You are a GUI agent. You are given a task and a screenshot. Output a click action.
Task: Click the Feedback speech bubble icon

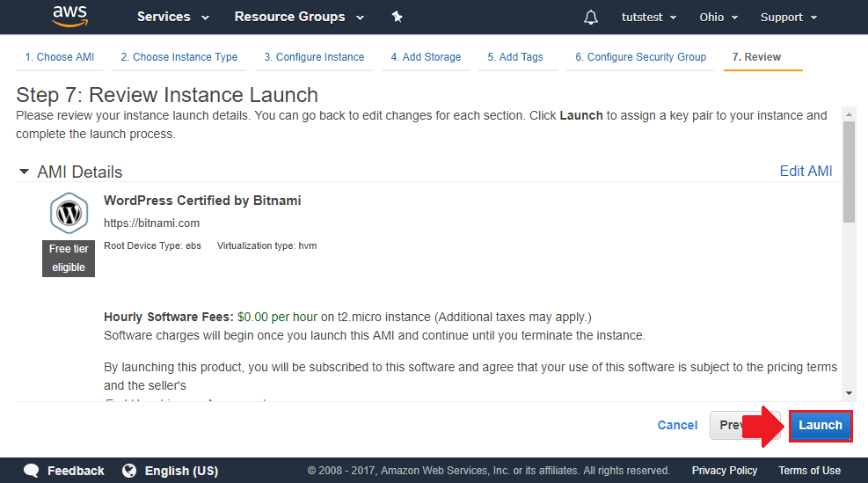click(x=32, y=471)
